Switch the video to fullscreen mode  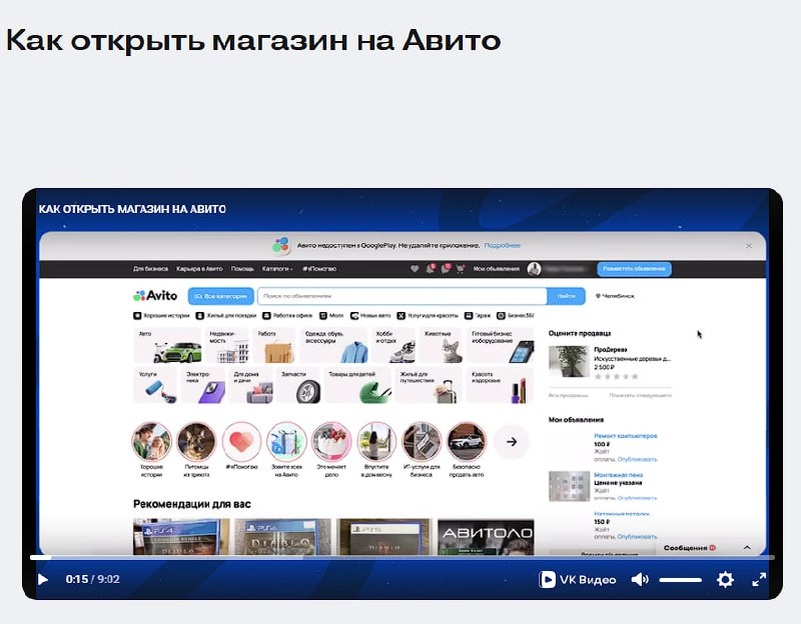759,580
